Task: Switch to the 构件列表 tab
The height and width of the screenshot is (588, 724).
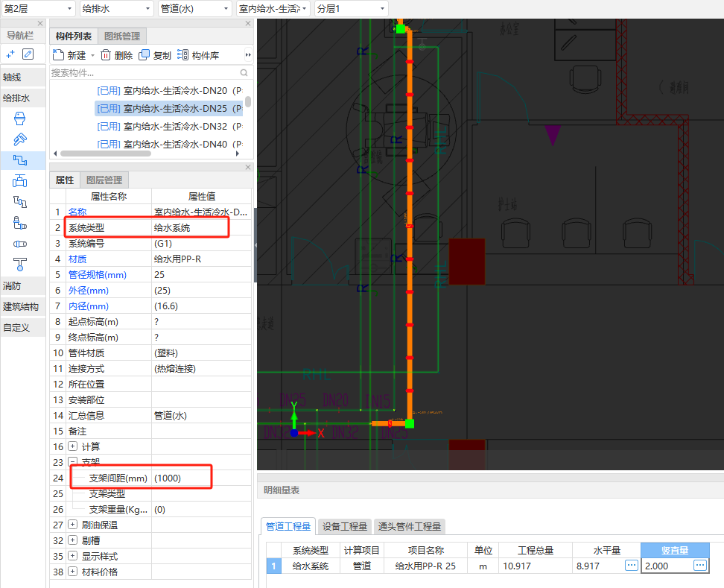Action: click(x=74, y=36)
